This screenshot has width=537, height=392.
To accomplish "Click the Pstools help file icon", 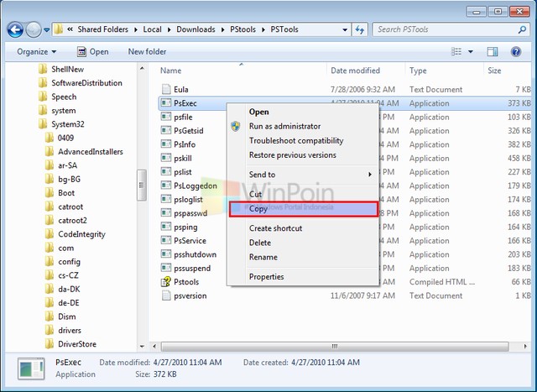I will [166, 282].
